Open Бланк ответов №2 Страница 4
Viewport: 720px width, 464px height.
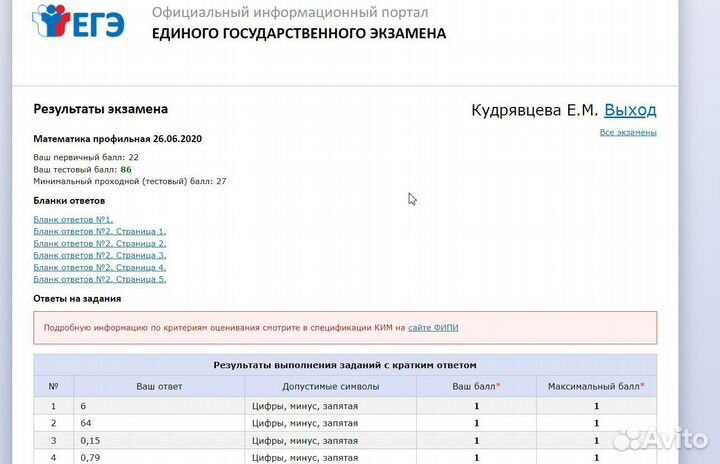pyautogui.click(x=100, y=267)
